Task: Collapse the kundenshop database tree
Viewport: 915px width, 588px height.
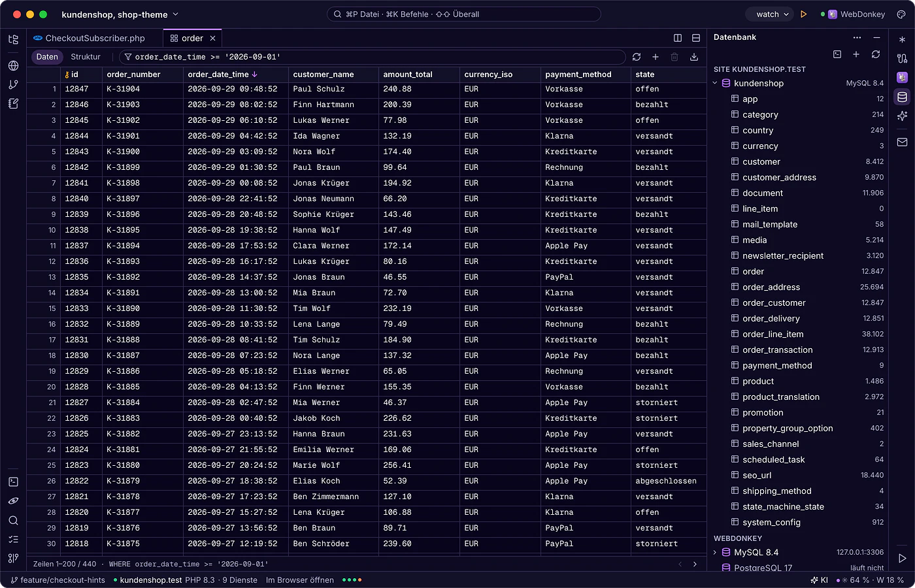Action: 715,84
